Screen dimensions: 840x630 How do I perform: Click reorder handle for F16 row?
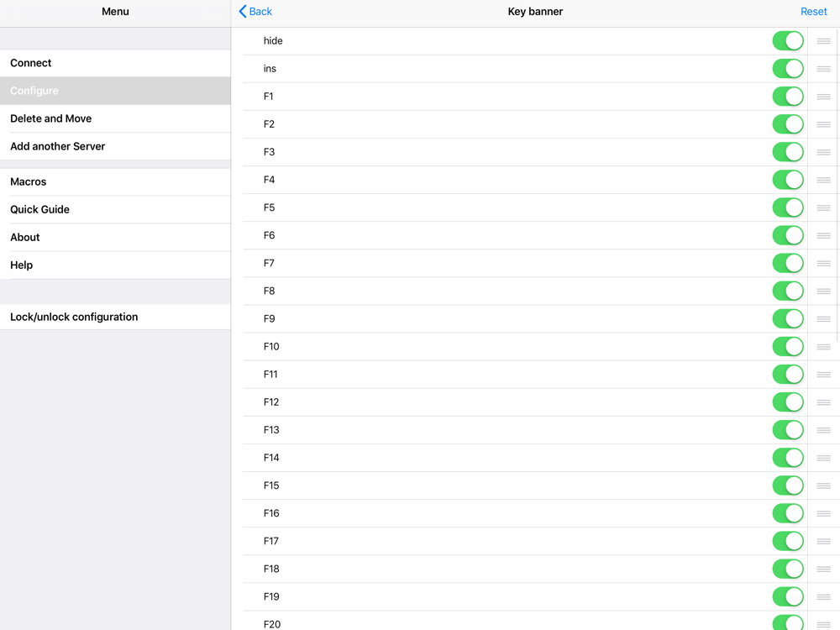(x=823, y=513)
